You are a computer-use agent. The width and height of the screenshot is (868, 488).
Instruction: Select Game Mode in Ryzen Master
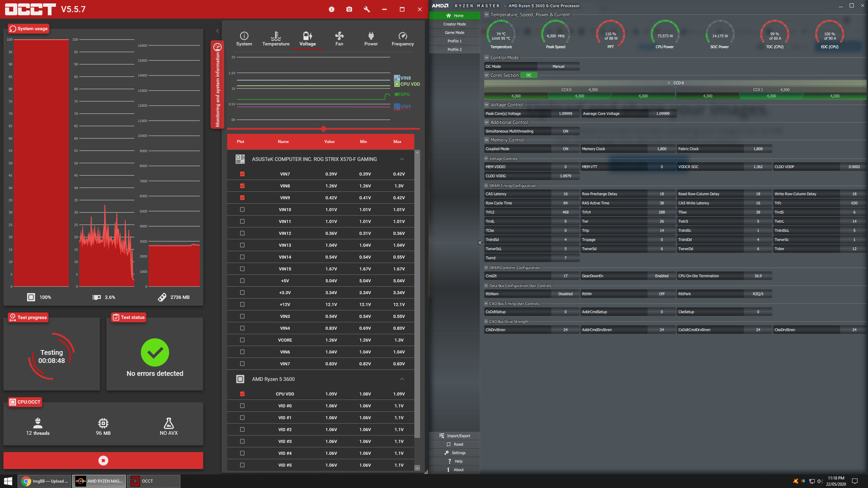tap(455, 33)
